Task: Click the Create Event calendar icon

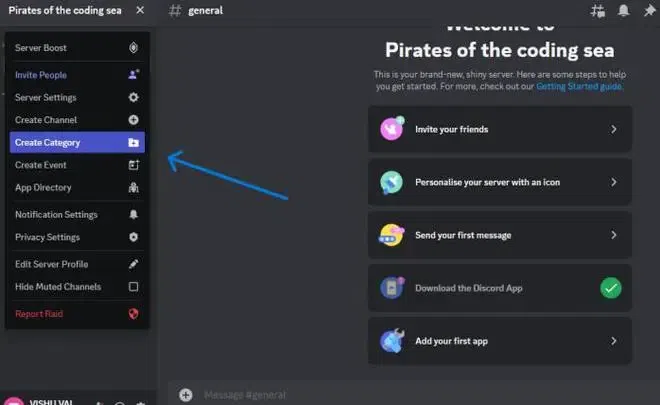Action: point(133,165)
